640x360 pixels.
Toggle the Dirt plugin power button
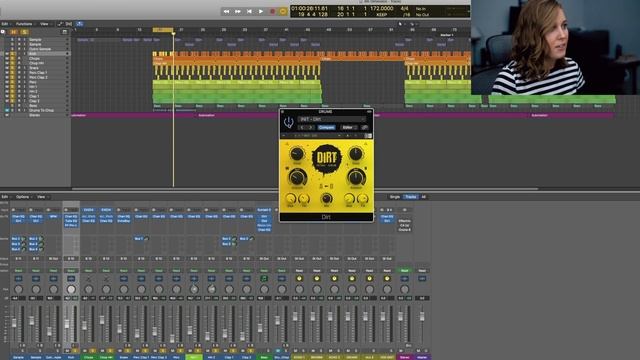point(289,122)
